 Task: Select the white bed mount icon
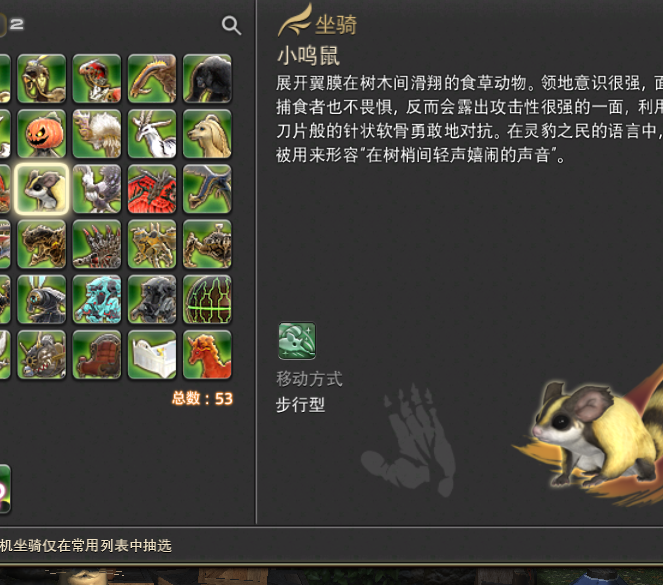pyautogui.click(x=152, y=355)
